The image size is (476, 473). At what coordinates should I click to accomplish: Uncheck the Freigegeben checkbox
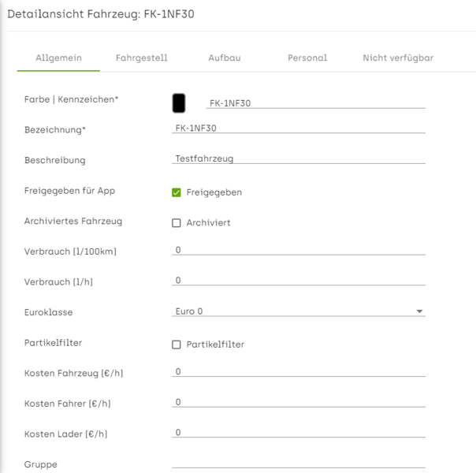pos(177,192)
